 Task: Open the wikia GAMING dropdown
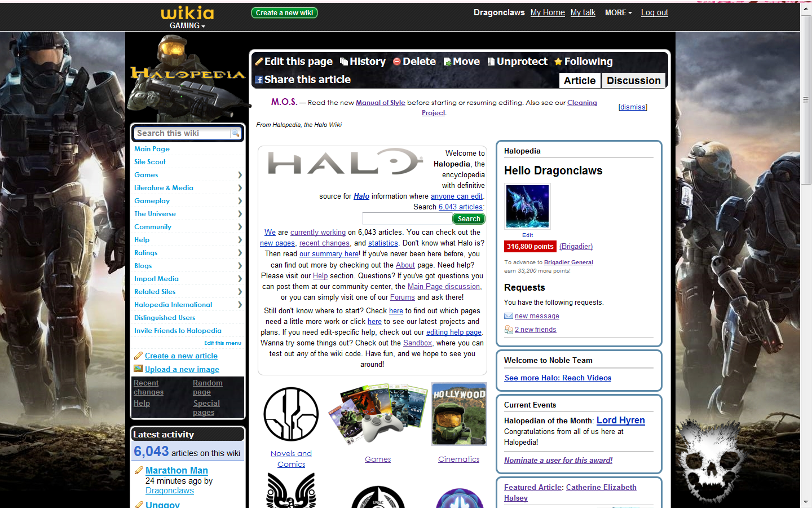[187, 25]
